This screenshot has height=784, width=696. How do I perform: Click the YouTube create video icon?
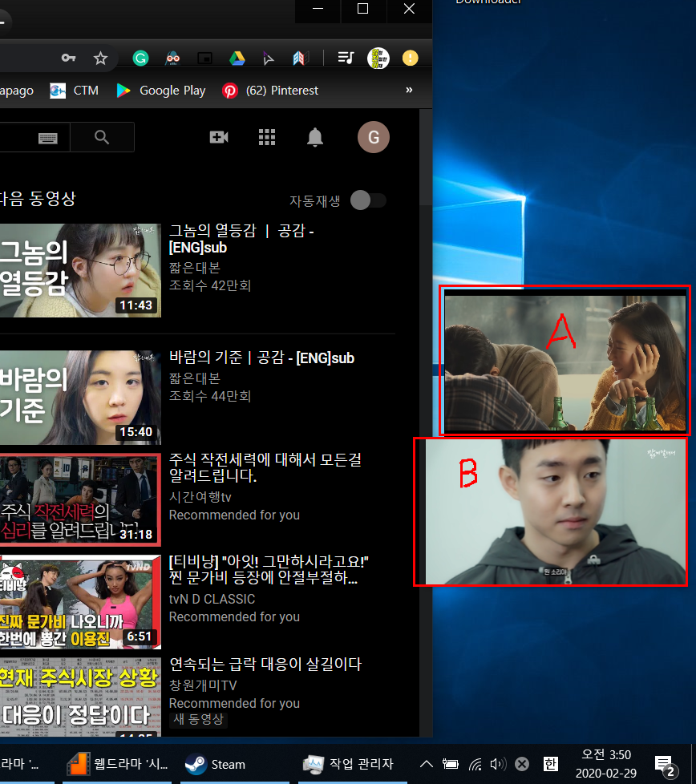coord(219,137)
